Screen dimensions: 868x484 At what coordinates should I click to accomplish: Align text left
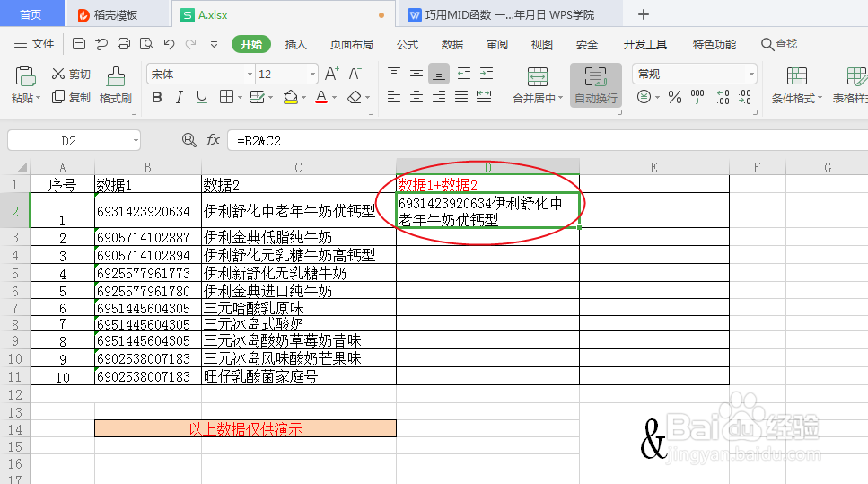click(x=393, y=98)
